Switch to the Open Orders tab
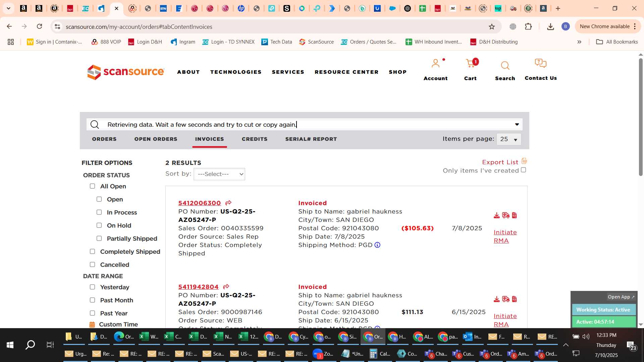This screenshot has height=362, width=644. (156, 139)
